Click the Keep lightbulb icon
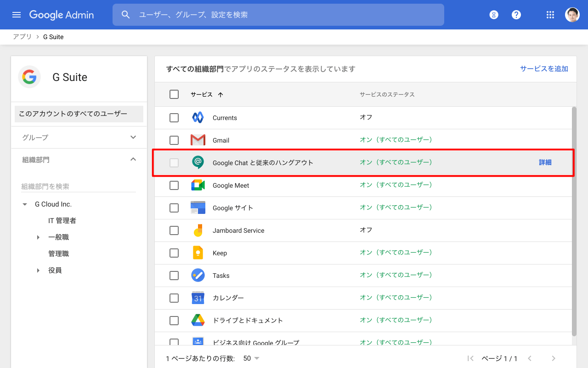 (x=198, y=253)
